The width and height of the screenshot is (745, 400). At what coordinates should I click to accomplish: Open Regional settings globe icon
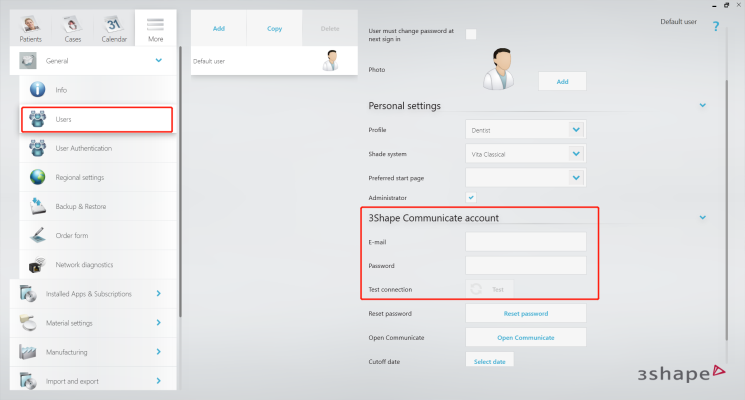point(38,177)
